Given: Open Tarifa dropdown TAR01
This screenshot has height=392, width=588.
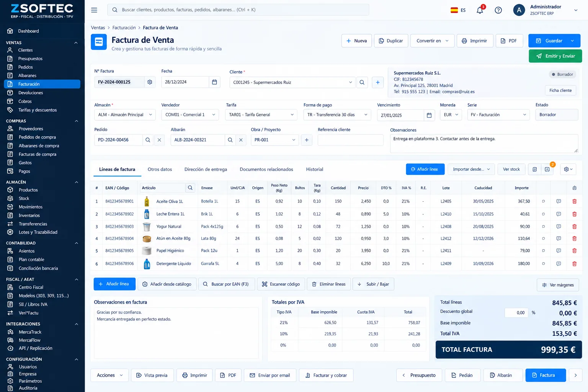Looking at the screenshot, I should tap(261, 115).
